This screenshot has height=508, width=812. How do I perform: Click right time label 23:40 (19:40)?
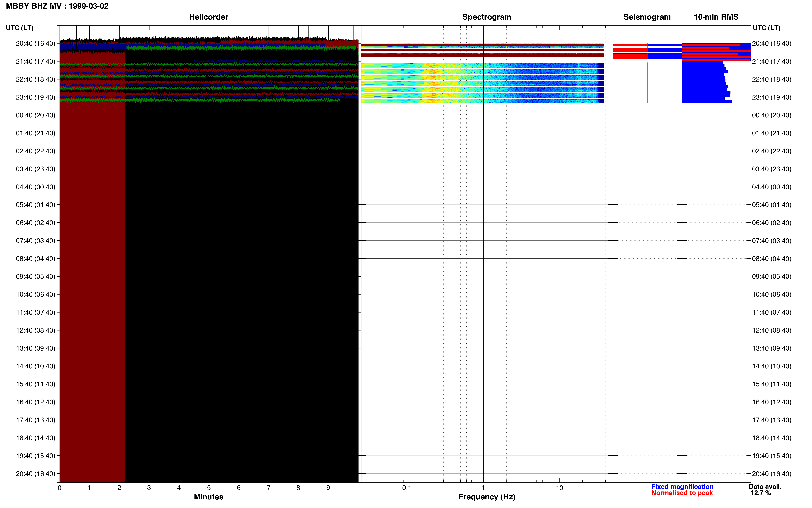(x=771, y=97)
